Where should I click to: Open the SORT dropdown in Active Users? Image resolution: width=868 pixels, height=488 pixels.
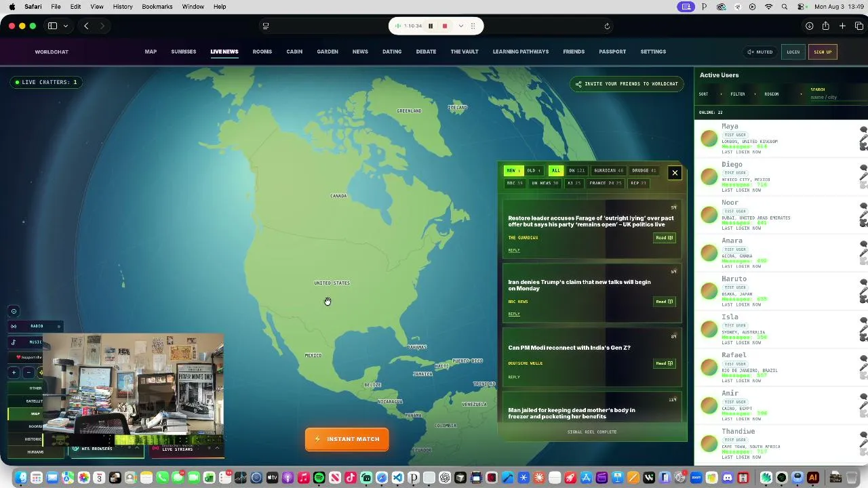click(709, 94)
